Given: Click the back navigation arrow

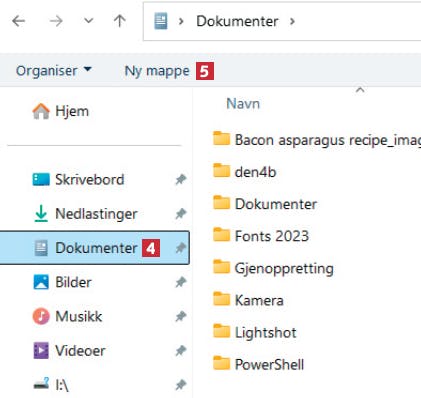Looking at the screenshot, I should coord(19,21).
